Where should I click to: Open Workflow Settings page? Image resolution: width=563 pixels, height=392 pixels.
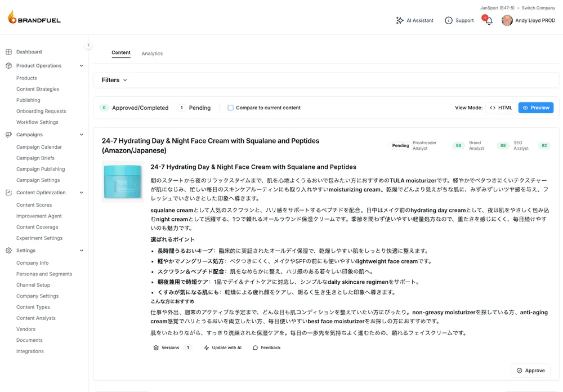37,122
